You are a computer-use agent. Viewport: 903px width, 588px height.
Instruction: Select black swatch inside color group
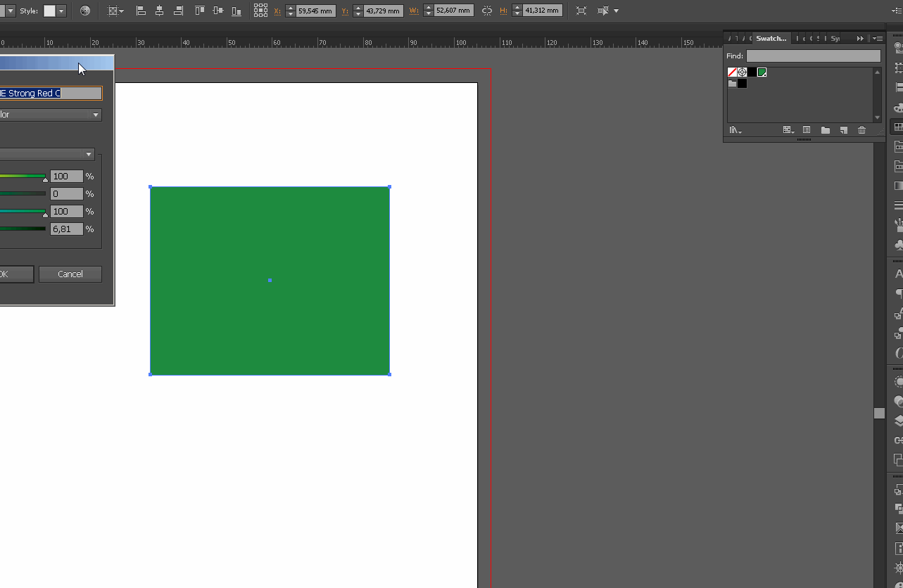(742, 83)
